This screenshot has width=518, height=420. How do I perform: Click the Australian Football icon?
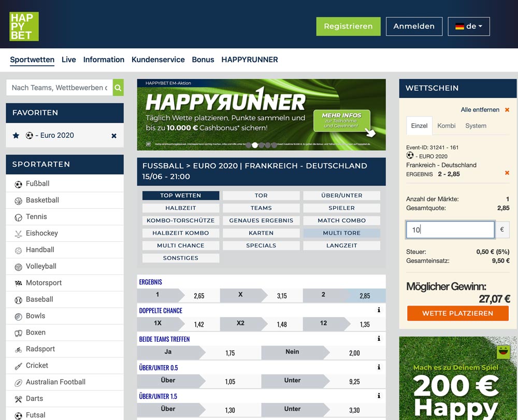[19, 382]
